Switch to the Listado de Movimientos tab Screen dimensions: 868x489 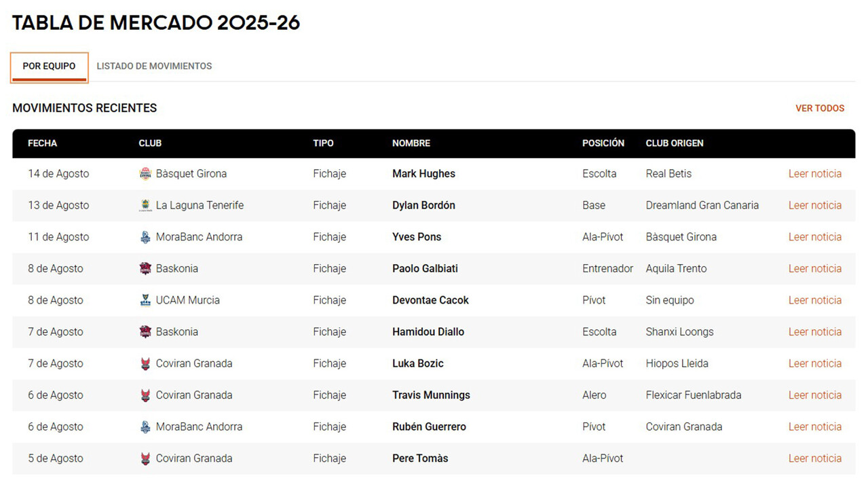[x=154, y=66]
